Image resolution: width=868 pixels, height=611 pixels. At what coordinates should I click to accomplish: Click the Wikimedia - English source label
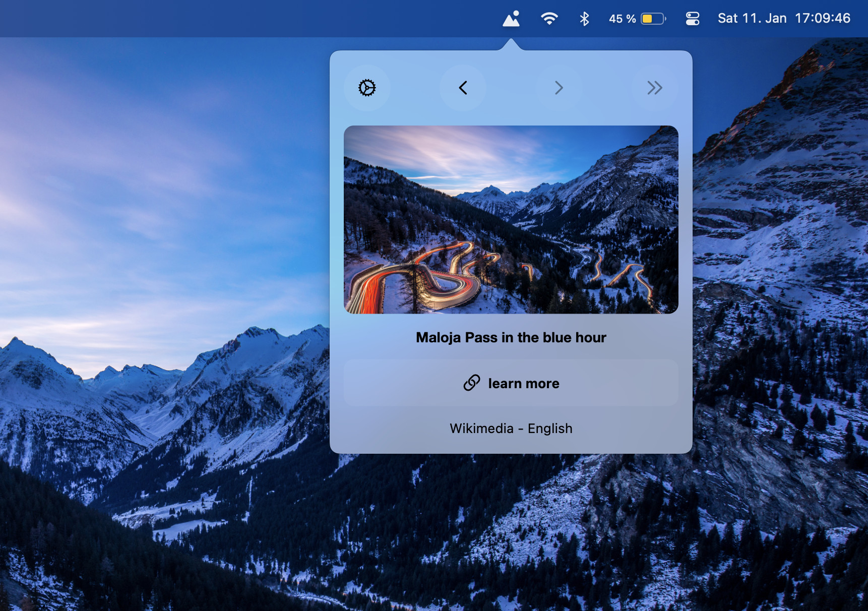(511, 429)
